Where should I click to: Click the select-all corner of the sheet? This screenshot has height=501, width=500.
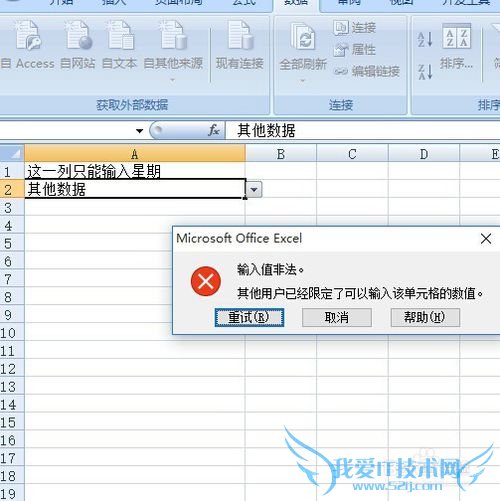tap(12, 153)
